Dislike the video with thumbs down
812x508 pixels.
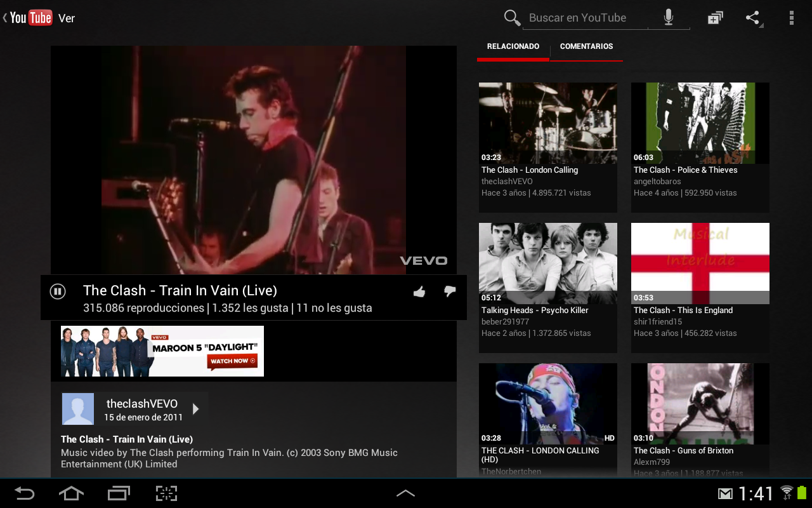(450, 291)
